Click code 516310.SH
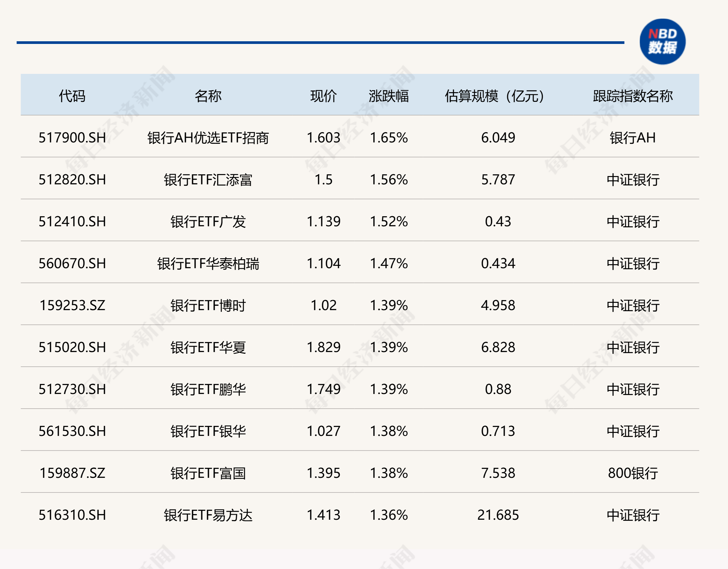This screenshot has width=728, height=569. click(72, 515)
